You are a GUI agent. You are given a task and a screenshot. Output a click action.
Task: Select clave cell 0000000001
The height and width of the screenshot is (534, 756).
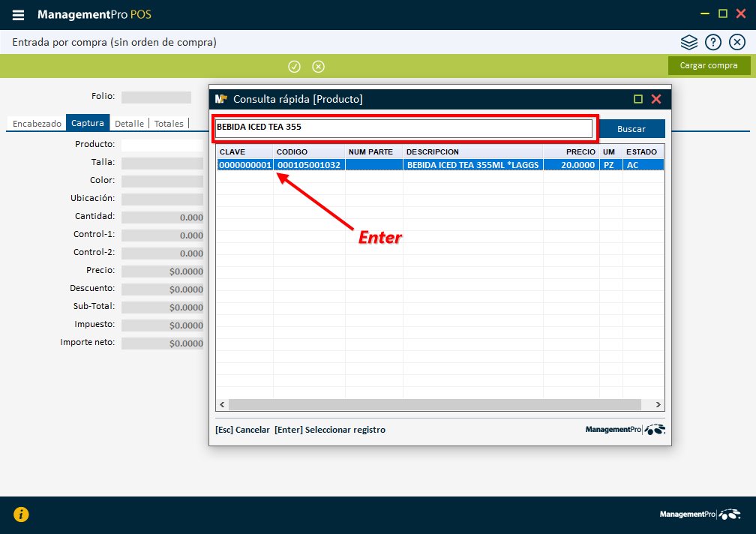(245, 165)
